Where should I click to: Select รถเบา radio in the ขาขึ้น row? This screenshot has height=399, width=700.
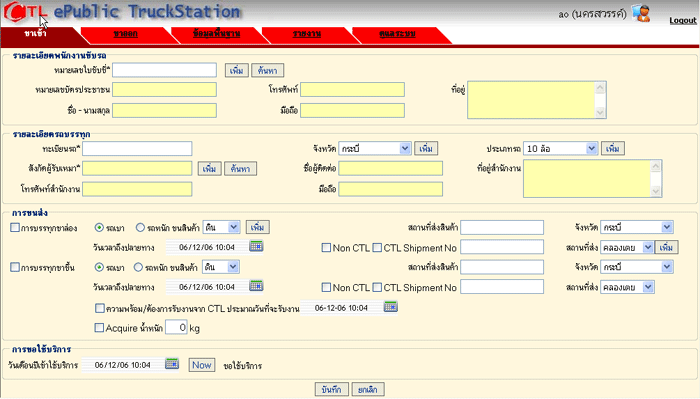(x=99, y=267)
